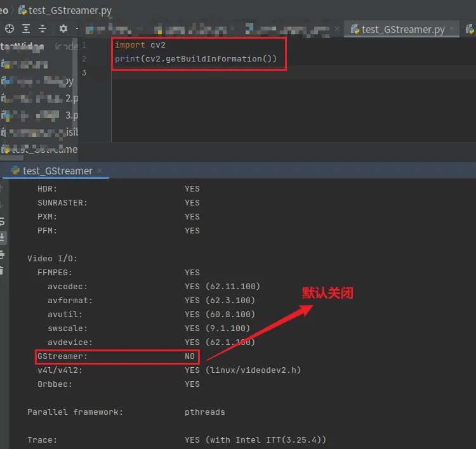Screen dimensions: 476x449
Task: Click the 'Parallel framework:' output label
Action: coord(75,412)
